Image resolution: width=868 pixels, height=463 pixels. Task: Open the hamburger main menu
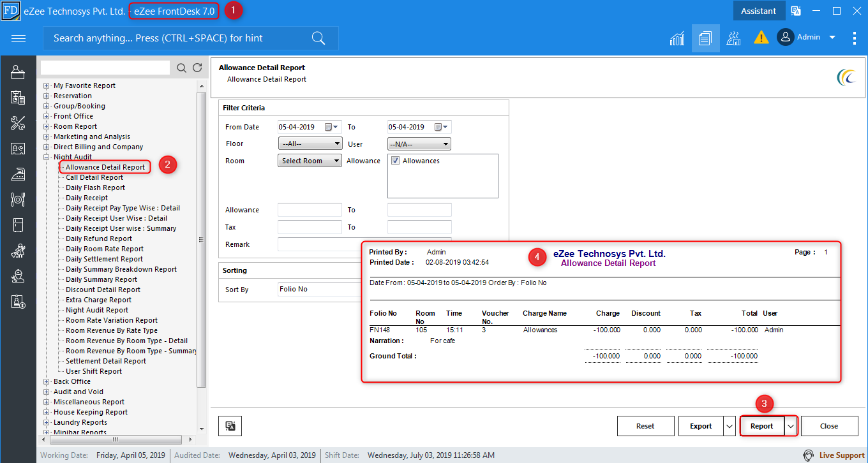19,38
